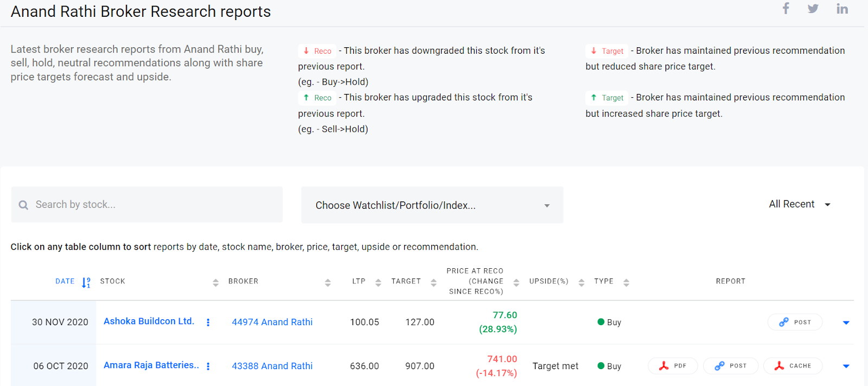Image resolution: width=868 pixels, height=386 pixels.
Task: Click the upgraded Reco legend badge
Action: click(317, 98)
